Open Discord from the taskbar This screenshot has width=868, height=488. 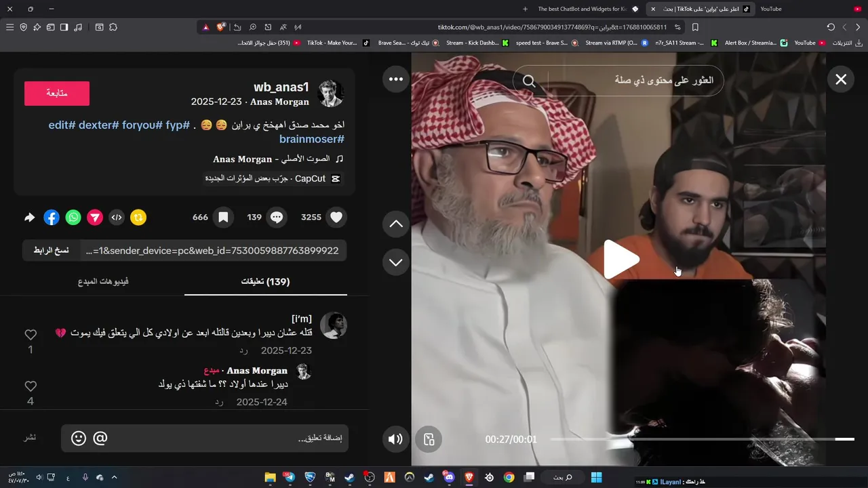tap(448, 477)
